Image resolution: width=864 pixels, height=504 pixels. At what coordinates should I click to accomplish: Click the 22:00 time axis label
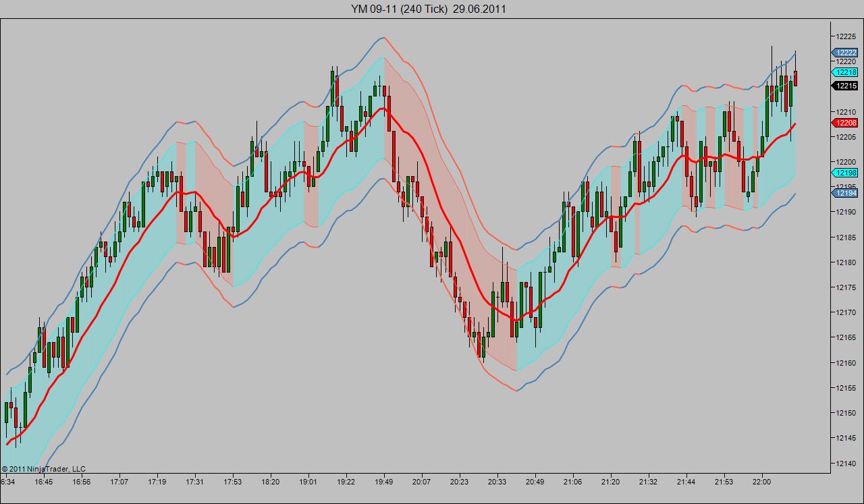point(762,482)
